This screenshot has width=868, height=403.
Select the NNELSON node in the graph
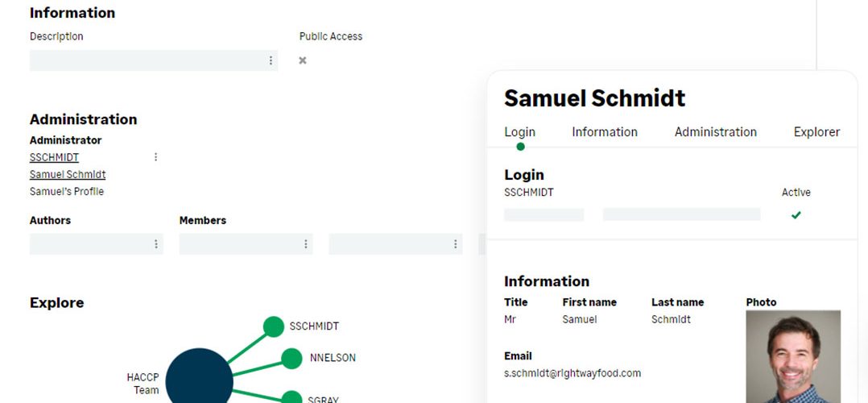[x=291, y=359]
